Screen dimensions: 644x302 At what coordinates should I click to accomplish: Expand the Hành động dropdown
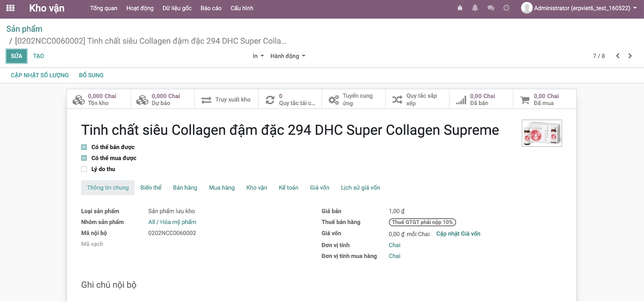[x=288, y=56]
